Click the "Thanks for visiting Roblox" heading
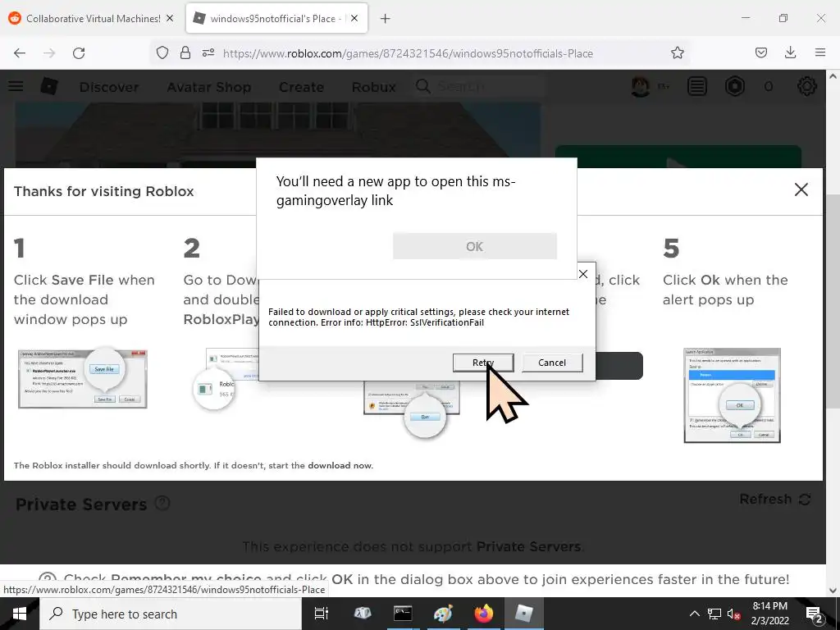The image size is (840, 630). coord(104,191)
